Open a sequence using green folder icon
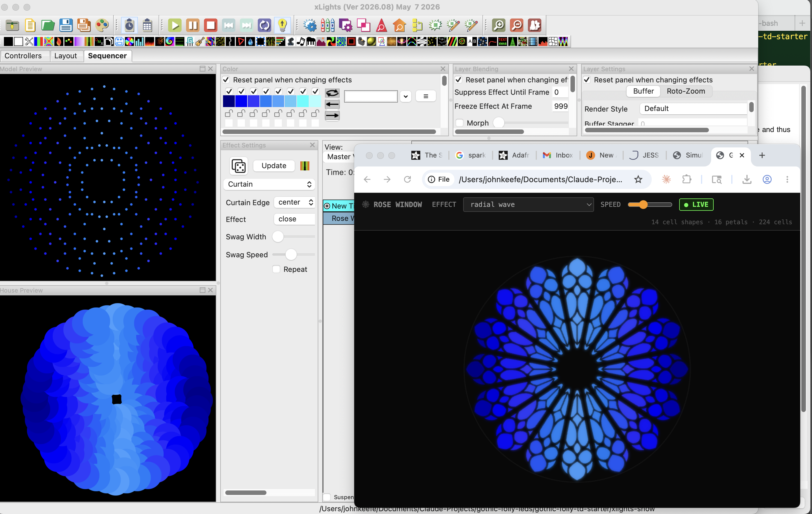The width and height of the screenshot is (812, 514). click(48, 25)
